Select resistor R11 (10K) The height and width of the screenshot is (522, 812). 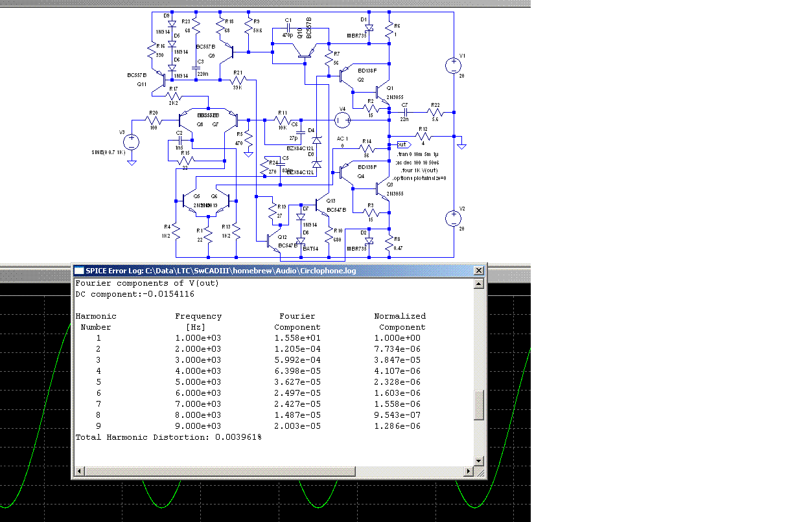click(282, 120)
